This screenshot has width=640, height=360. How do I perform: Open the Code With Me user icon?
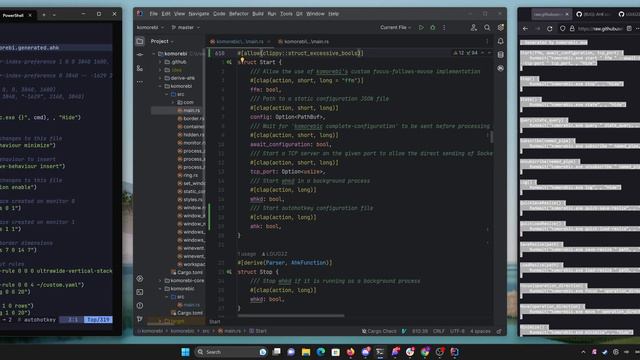coord(473,27)
